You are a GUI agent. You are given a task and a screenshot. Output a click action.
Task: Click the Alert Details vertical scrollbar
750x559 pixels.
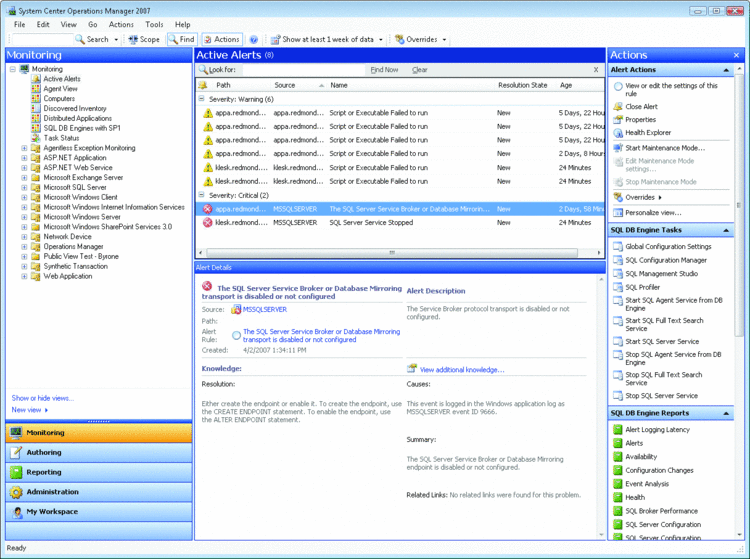pos(601,406)
